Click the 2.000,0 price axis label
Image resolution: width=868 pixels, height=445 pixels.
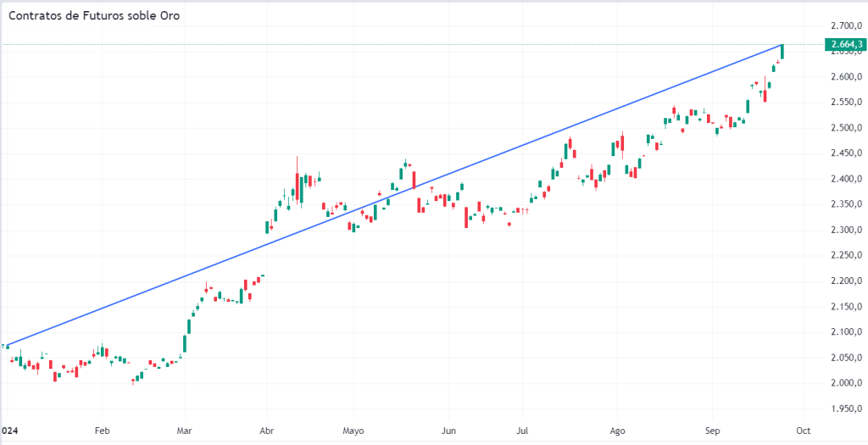(x=846, y=383)
